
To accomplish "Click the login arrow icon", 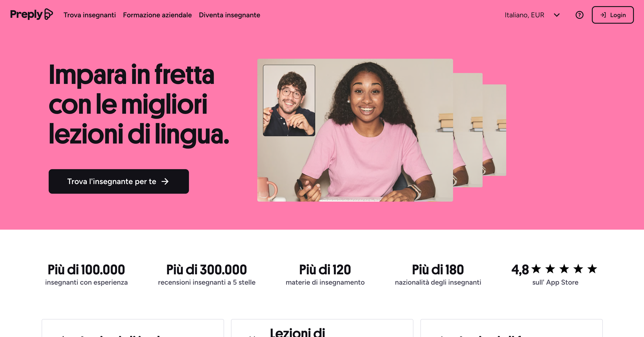I will click(x=603, y=15).
